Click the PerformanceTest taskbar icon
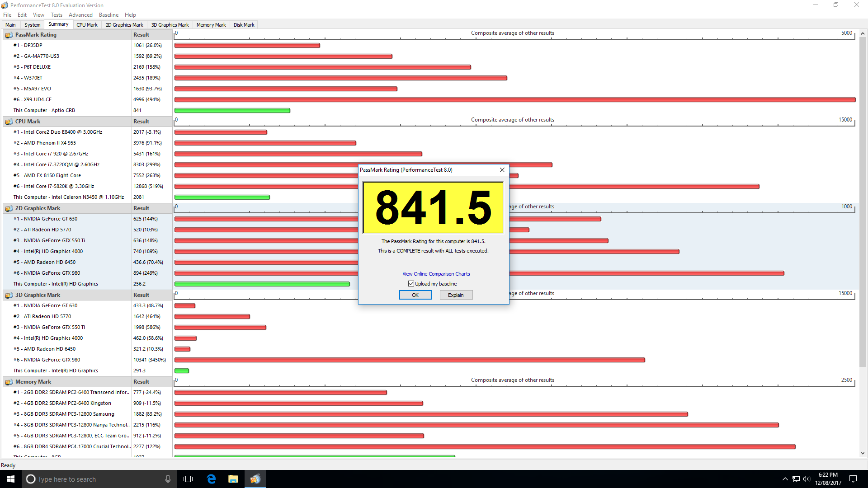 pos(255,479)
